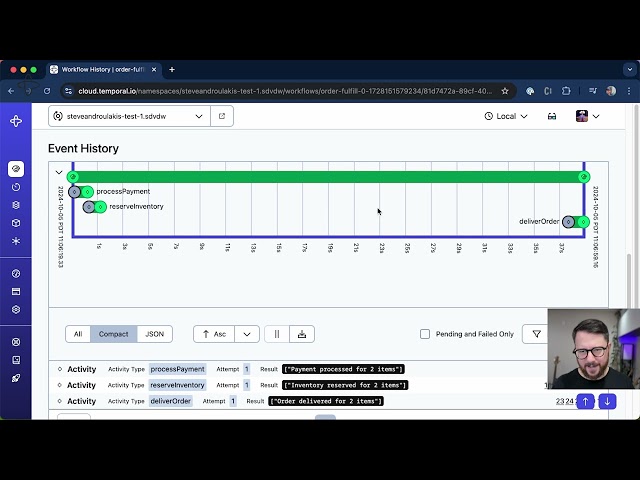
Task: Open the Chrome tab search chevron
Action: pyautogui.click(x=630, y=69)
